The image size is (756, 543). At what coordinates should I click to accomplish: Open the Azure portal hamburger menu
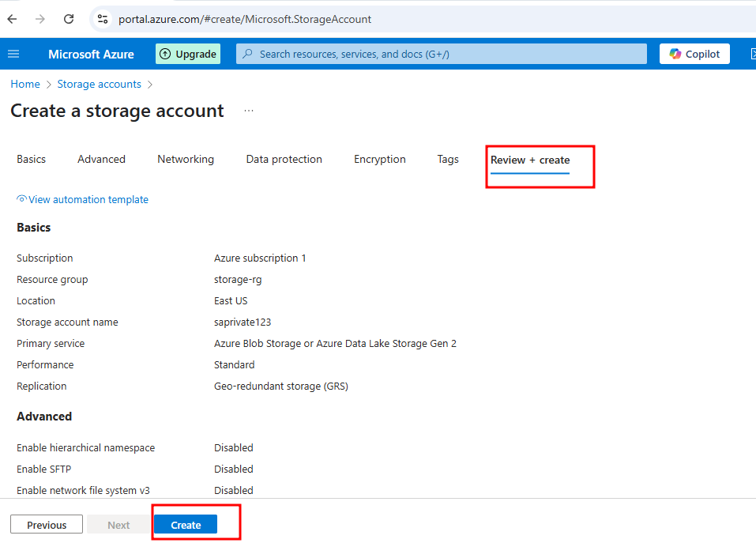[x=13, y=54]
